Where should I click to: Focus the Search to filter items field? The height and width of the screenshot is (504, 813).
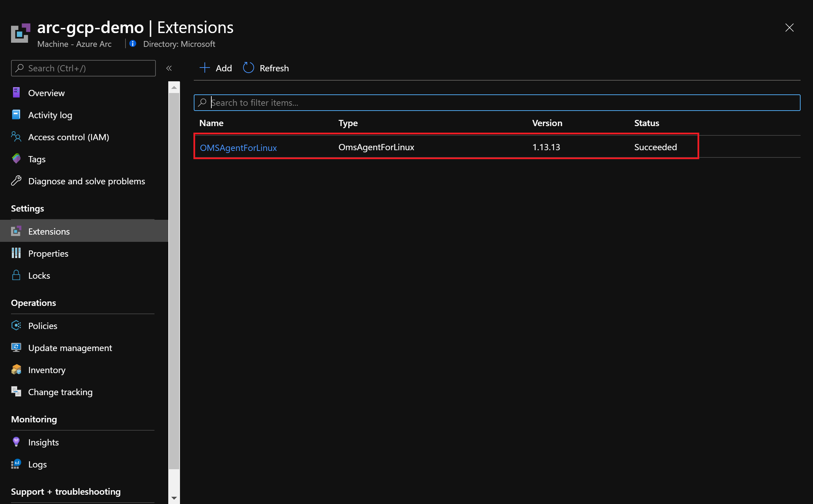(x=497, y=103)
